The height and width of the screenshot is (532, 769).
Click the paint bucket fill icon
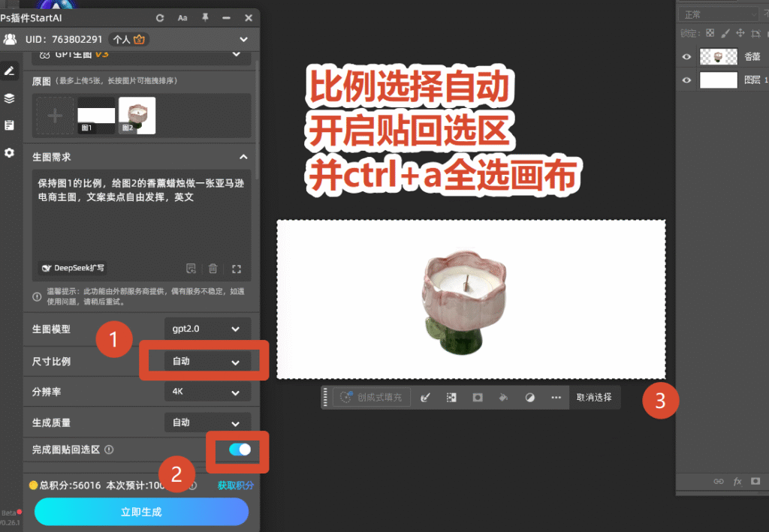503,397
